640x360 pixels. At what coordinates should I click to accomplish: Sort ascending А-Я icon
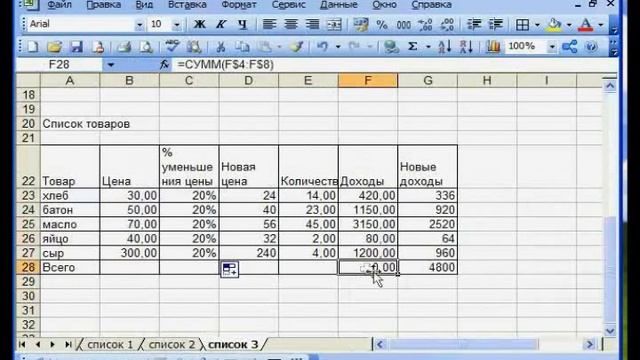444,47
